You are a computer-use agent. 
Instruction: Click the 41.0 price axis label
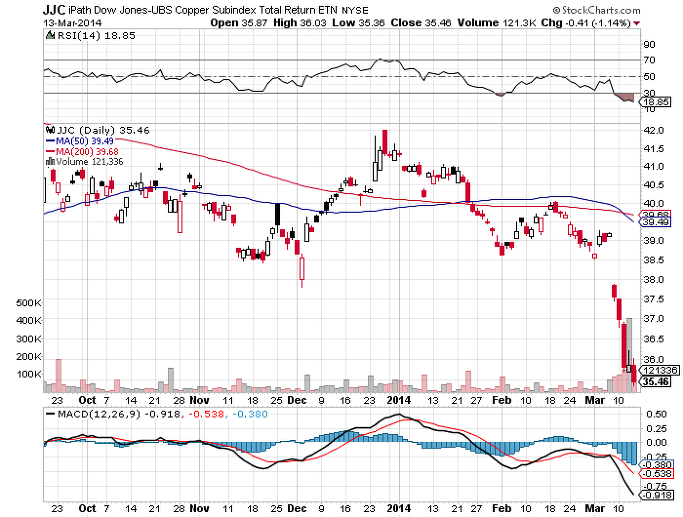click(653, 167)
